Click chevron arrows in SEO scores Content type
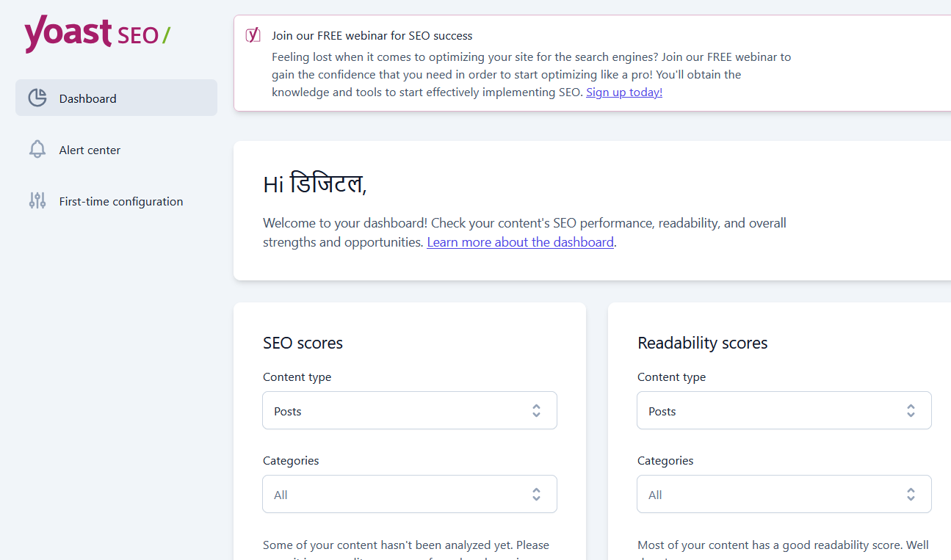 pos(536,411)
